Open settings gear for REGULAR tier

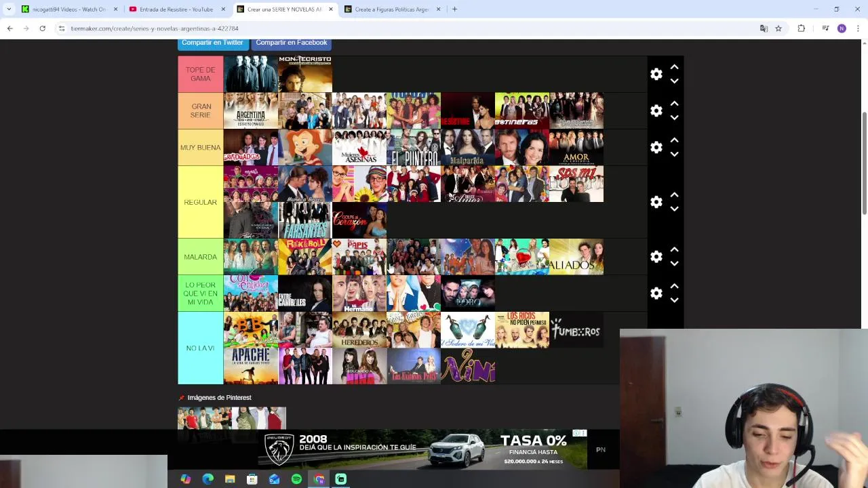pos(656,202)
